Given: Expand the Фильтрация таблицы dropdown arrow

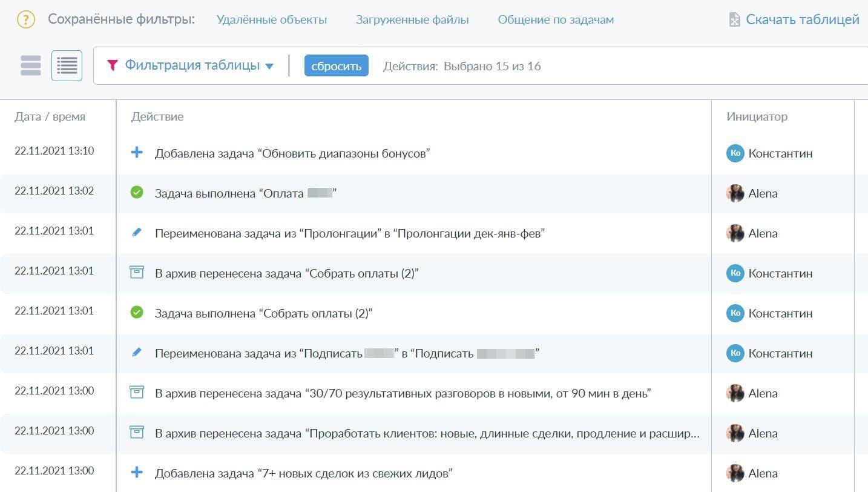Looking at the screenshot, I should point(269,66).
